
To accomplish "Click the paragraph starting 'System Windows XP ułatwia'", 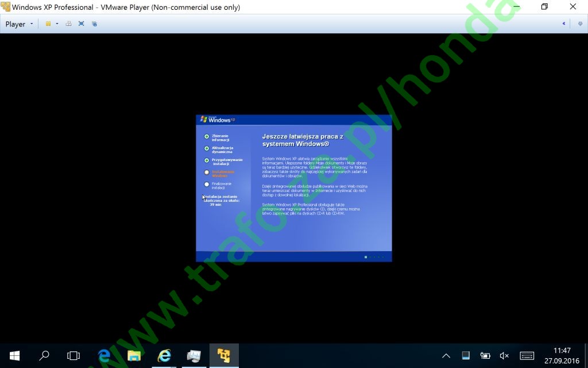I will [x=315, y=167].
